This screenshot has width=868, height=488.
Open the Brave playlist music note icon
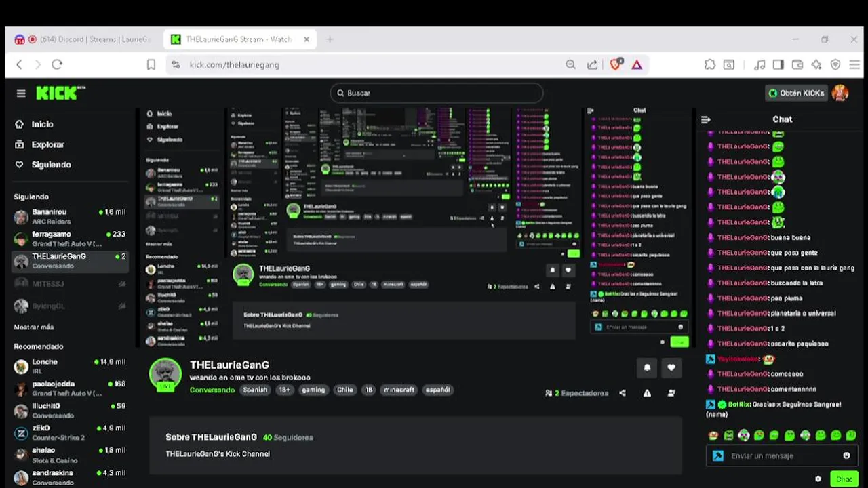(760, 64)
